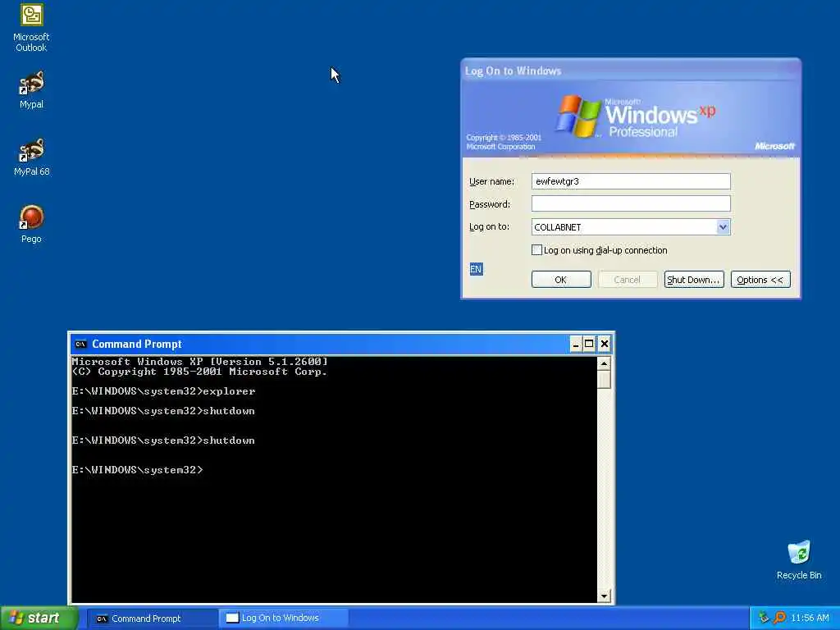Screen dimensions: 840x630
Task: Open the Microsoft Outlook desktop icon
Action: click(x=32, y=28)
